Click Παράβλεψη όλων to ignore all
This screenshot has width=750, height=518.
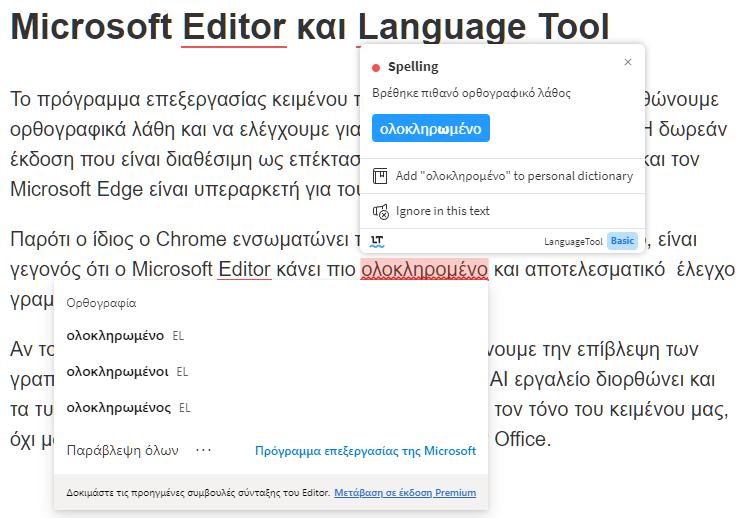click(122, 451)
